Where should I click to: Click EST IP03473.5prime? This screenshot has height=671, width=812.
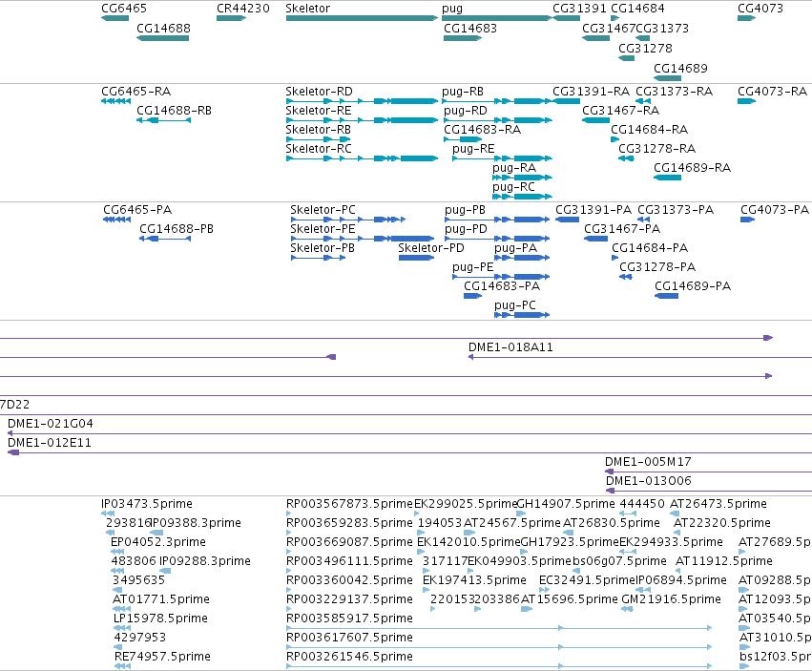point(147,504)
